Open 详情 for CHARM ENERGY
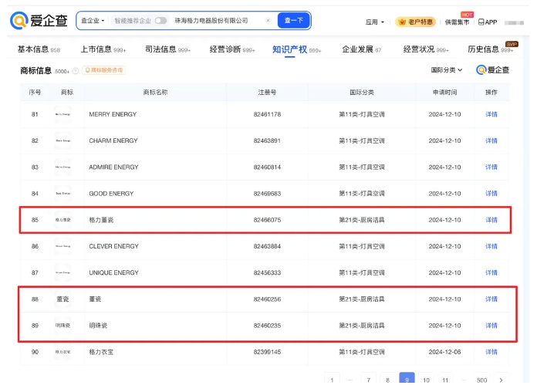537x392 pixels. [x=491, y=140]
